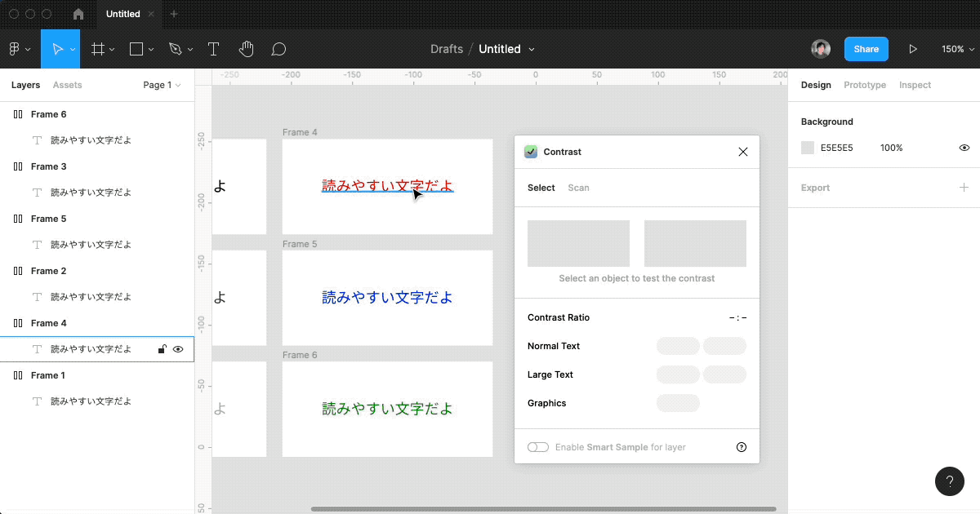
Task: Select the Frame tool
Action: point(98,49)
